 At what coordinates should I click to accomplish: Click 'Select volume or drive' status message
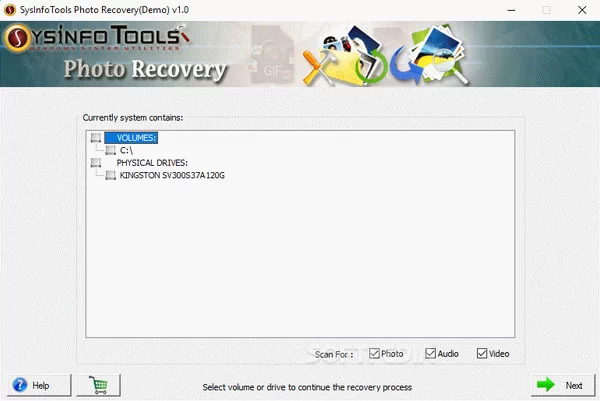click(307, 387)
